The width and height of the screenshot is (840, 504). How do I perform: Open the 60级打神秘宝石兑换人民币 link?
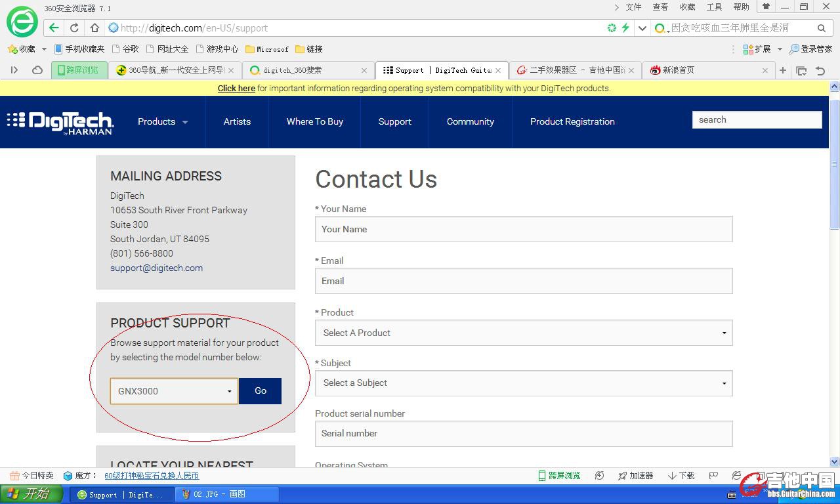[152, 476]
